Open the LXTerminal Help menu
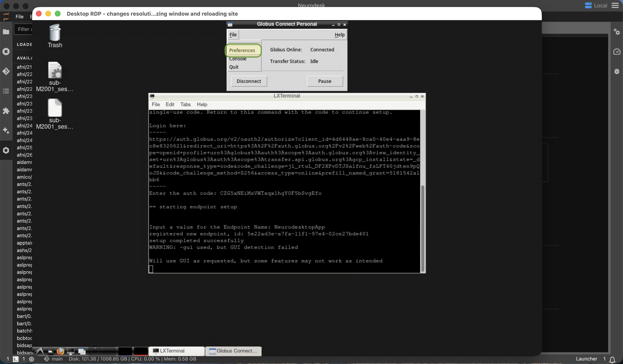Image resolution: width=623 pixels, height=364 pixels. pos(202,104)
